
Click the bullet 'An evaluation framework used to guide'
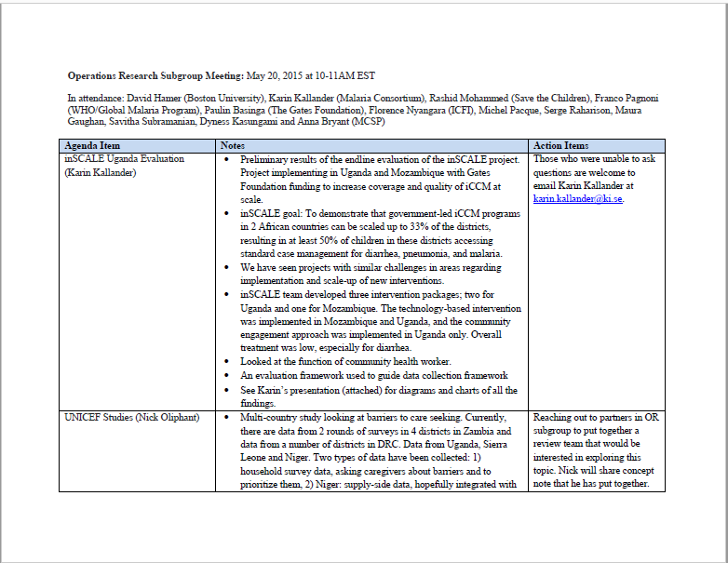tap(373, 375)
